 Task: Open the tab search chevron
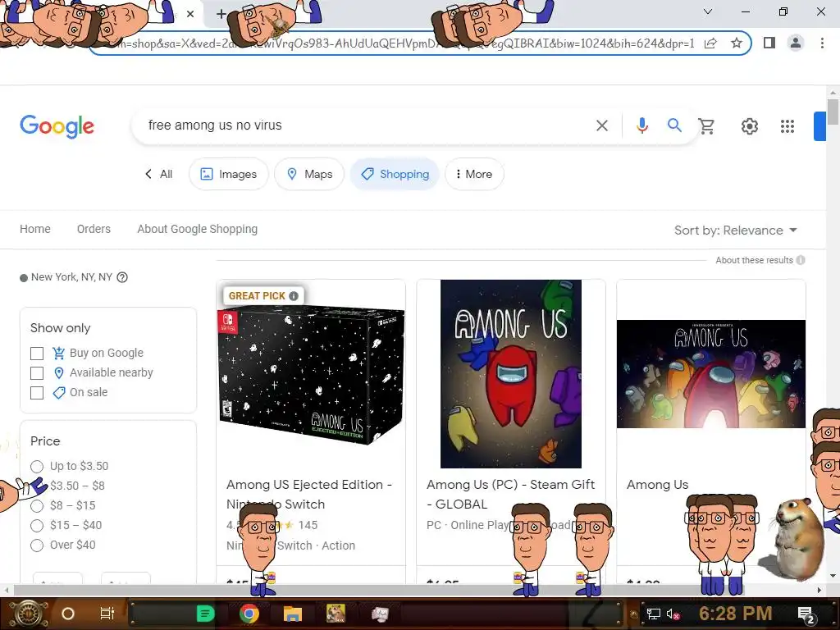point(708,11)
